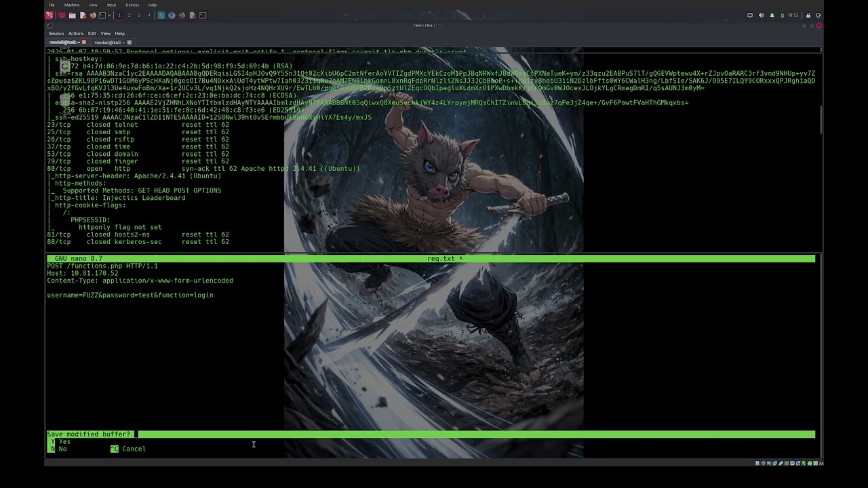The image size is (868, 488).
Task: Click the terminal window icon in title bar
Action: [x=50, y=25]
